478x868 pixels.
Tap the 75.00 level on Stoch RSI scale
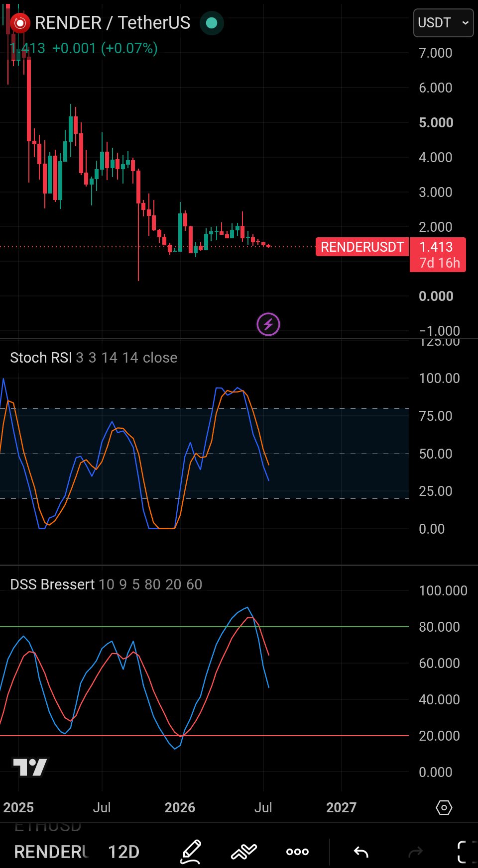435,416
